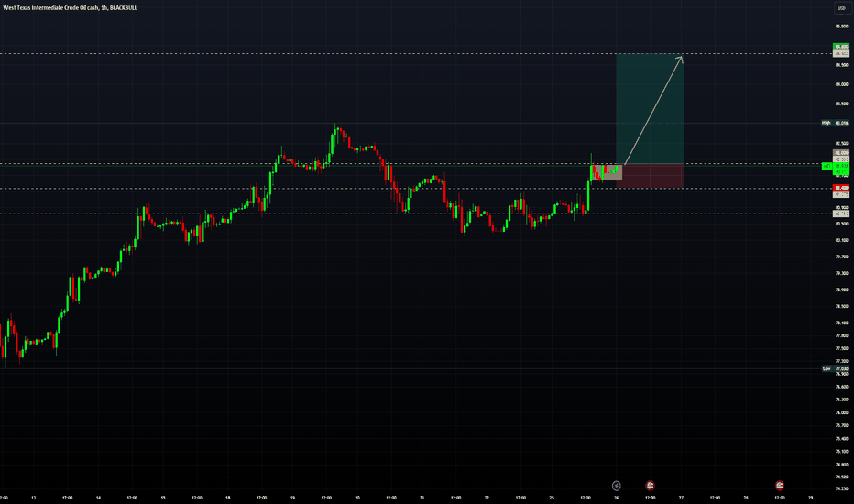Click date 19 on the time axis
Screen dimensions: 854x504
pos(292,498)
